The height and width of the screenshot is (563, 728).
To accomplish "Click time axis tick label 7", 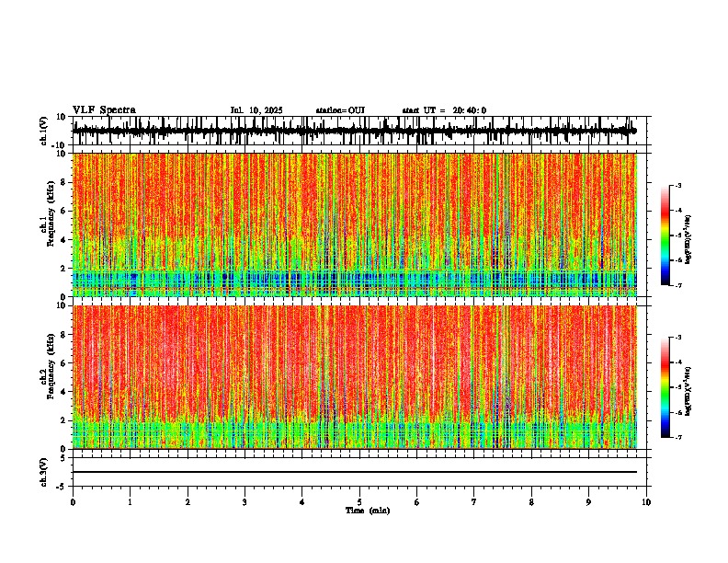I will pos(474,502).
